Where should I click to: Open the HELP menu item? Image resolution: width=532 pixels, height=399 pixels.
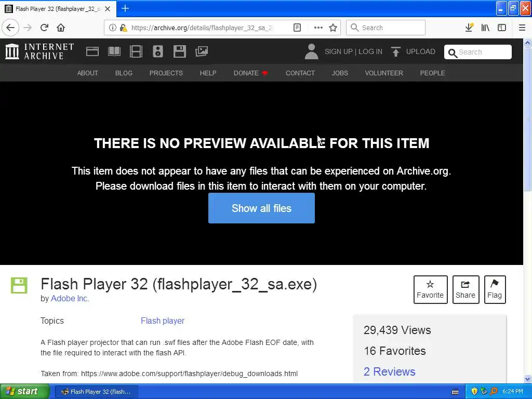click(x=208, y=73)
